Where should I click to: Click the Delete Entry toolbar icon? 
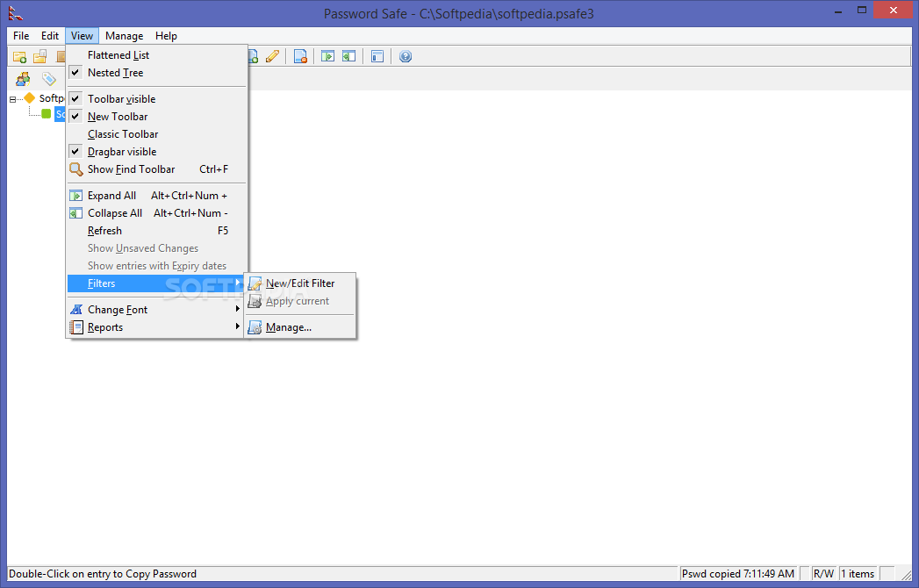coord(300,57)
